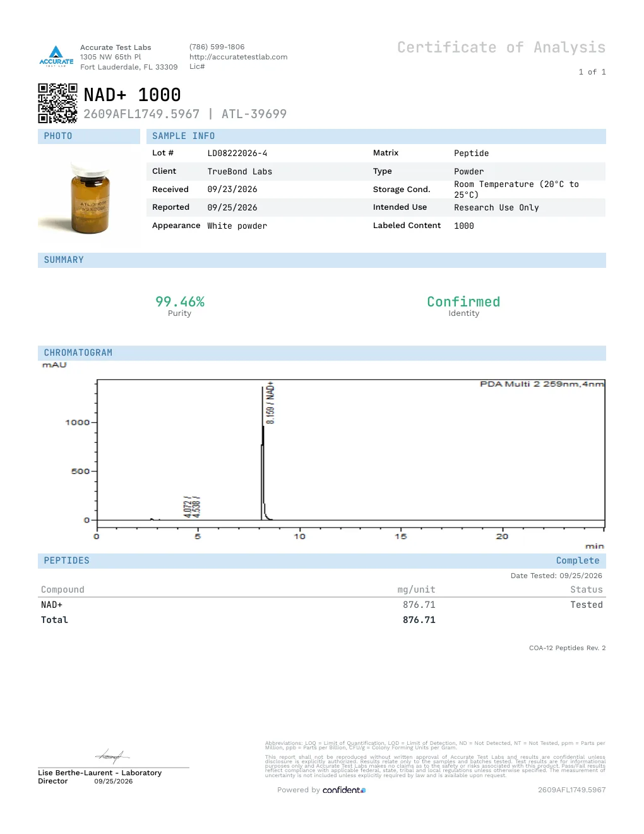Click the director's signature image

point(112,755)
